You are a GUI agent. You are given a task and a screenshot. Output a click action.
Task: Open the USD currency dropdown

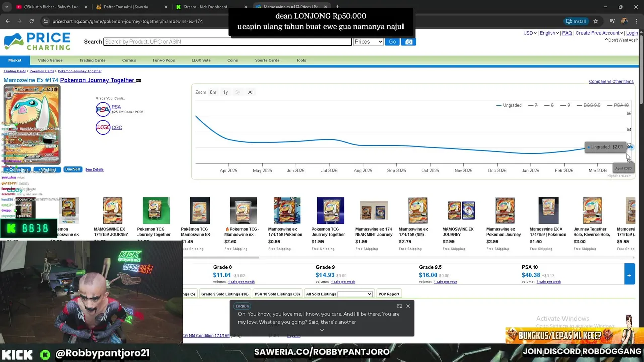530,33
